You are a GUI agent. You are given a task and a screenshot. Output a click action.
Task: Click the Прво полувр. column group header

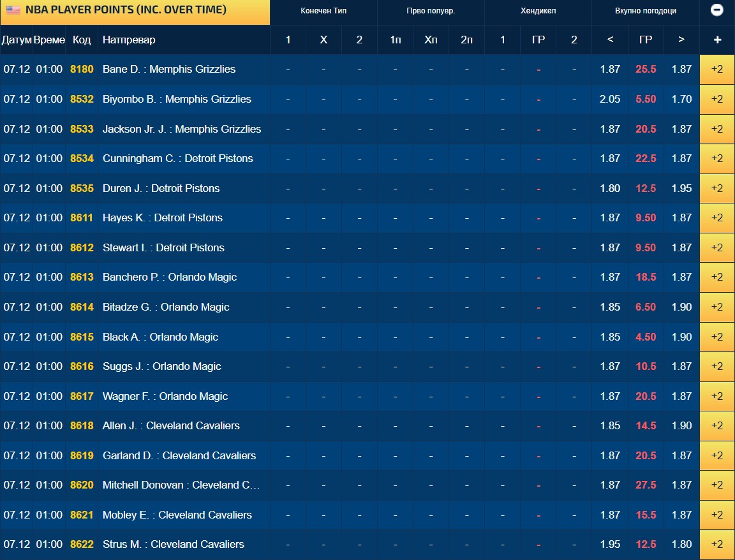[431, 11]
